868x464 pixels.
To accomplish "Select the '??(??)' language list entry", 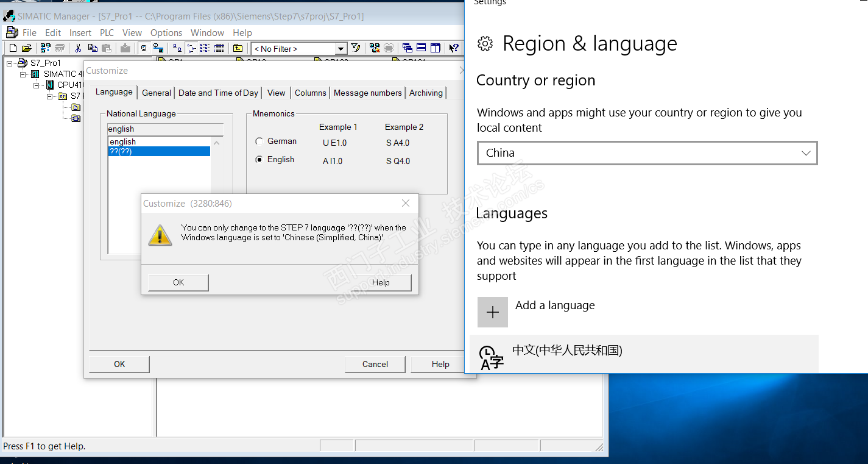I will (x=159, y=151).
